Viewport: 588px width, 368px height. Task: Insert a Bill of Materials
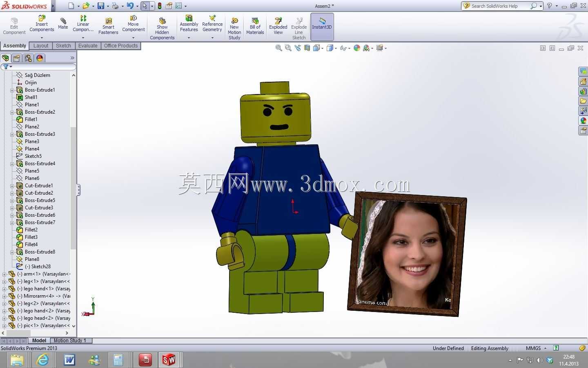tap(255, 26)
